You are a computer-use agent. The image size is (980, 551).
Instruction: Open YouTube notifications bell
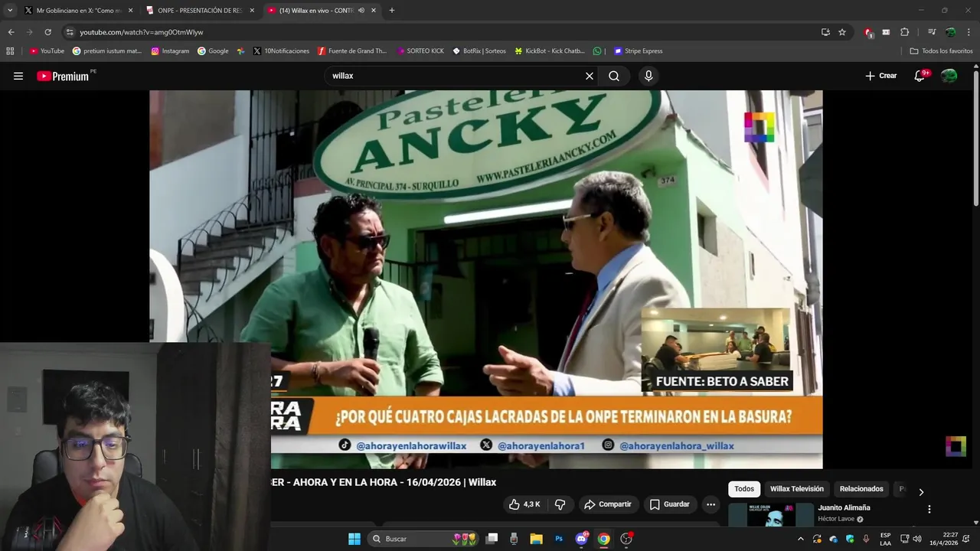920,76
